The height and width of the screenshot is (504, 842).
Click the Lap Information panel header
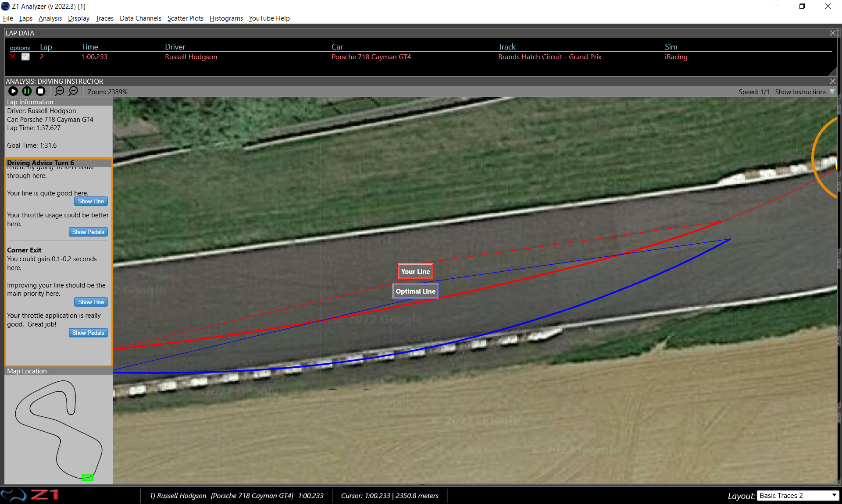[59, 102]
